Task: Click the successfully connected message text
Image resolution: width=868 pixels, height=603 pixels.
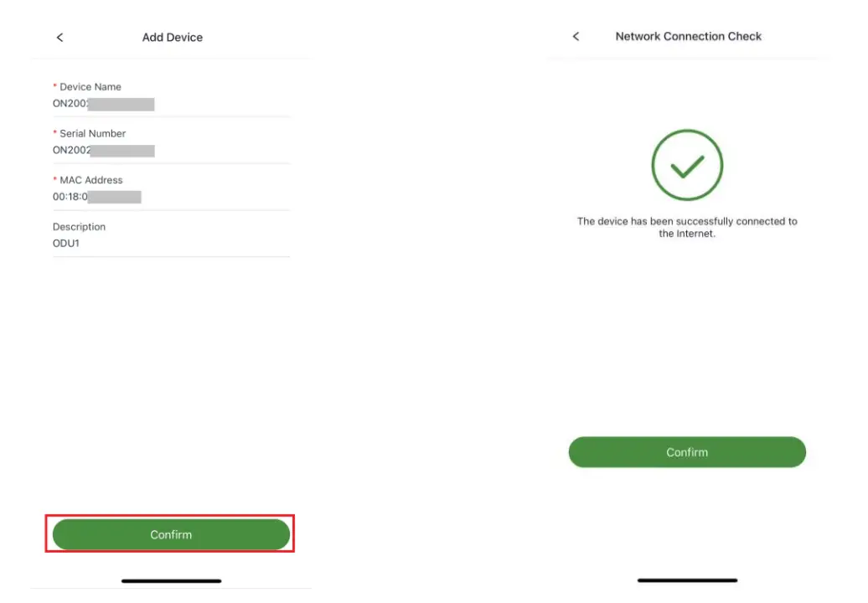Action: click(x=687, y=228)
